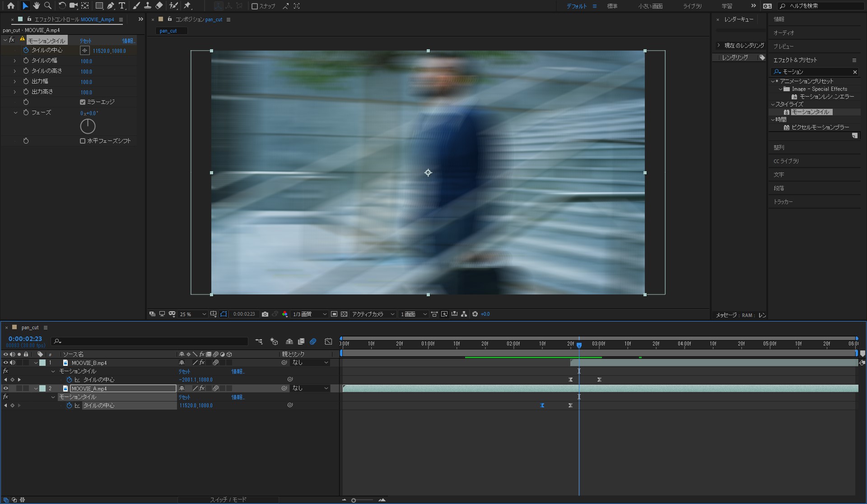Select the Pan Behind anchor point tool
The height and width of the screenshot is (504, 867).
pos(85,6)
